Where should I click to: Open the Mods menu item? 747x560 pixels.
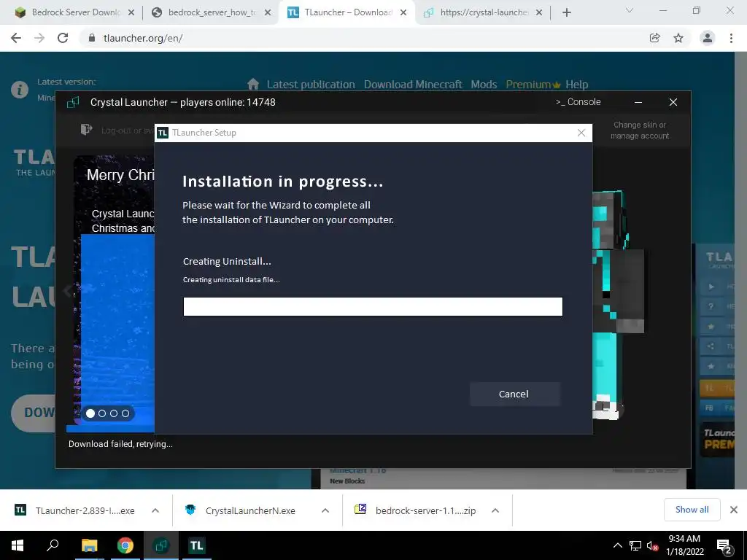tap(484, 85)
